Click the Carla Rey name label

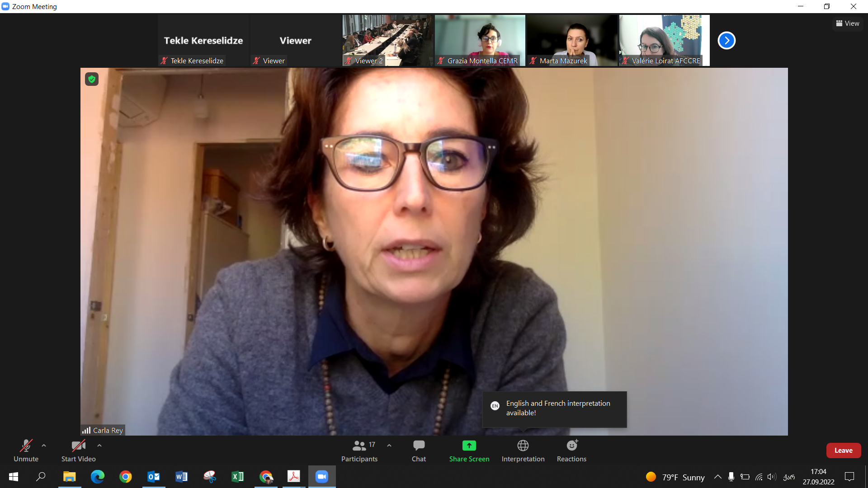tap(108, 431)
